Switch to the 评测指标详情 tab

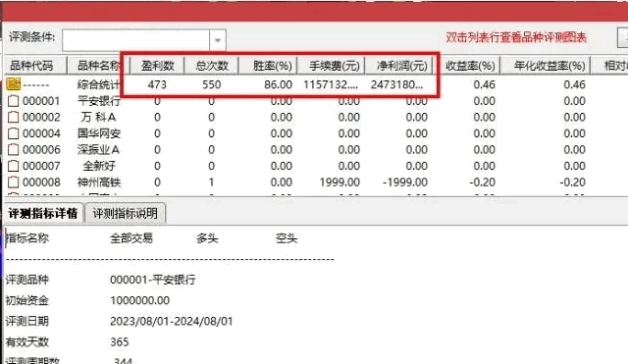(43, 214)
